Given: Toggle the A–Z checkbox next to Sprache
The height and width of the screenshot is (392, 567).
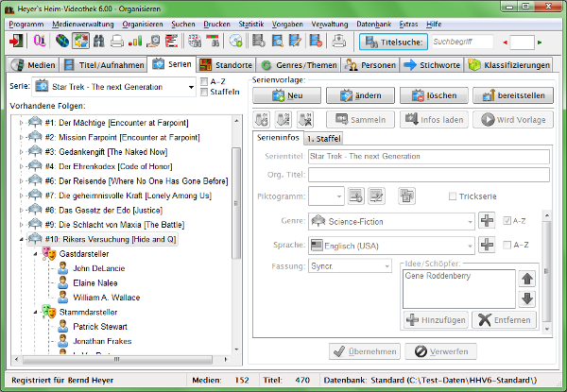Looking at the screenshot, I should click(x=508, y=245).
